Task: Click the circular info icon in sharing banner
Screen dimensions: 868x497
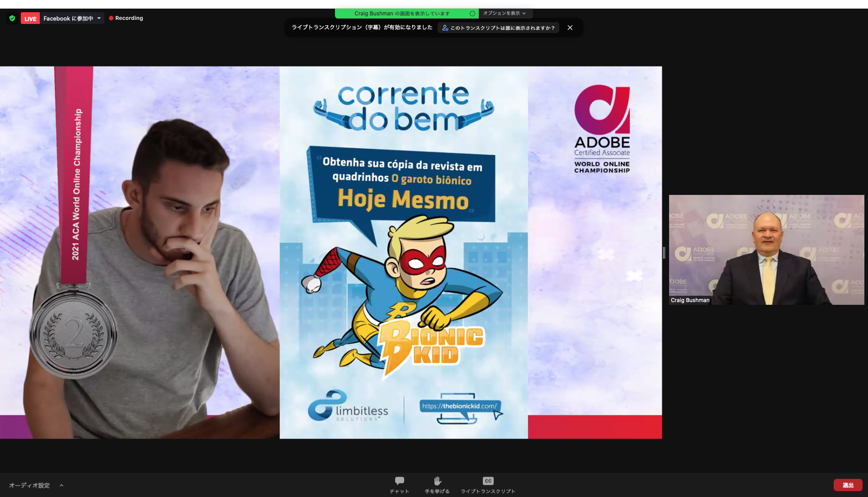Action: [472, 14]
